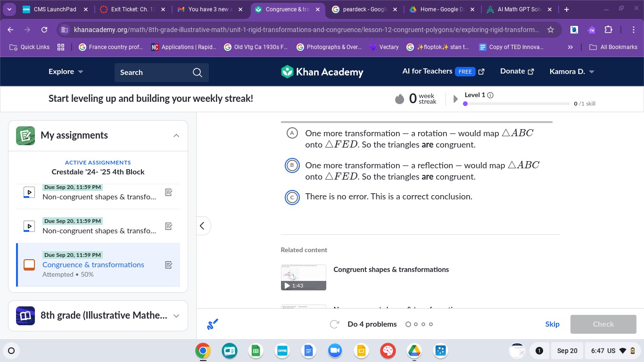This screenshot has height=362, width=644.
Task: Open the bookmarks apps grid icon
Action: (60, 47)
